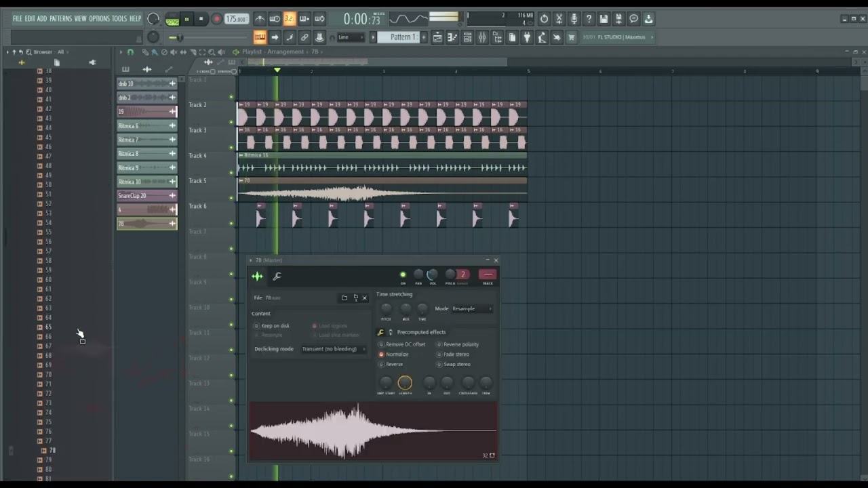Click the TRACK mixer routing selector
Viewport: 868px width, 488px height.
pos(488,274)
